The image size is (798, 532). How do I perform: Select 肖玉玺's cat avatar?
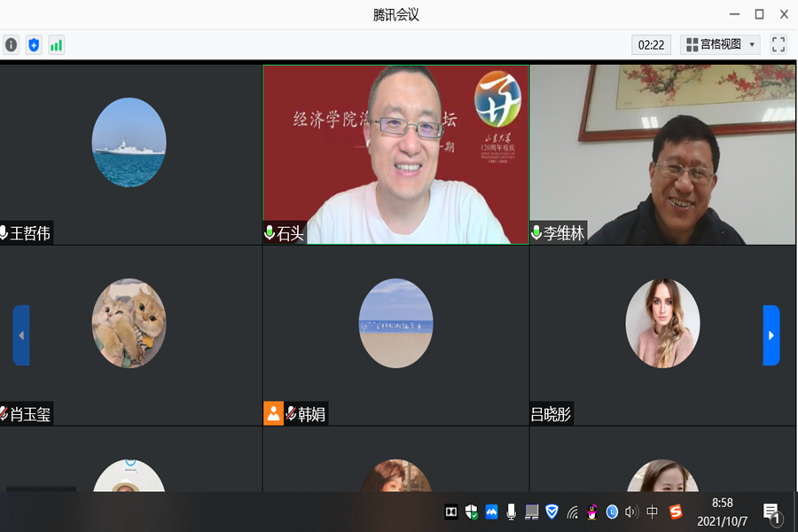(129, 324)
